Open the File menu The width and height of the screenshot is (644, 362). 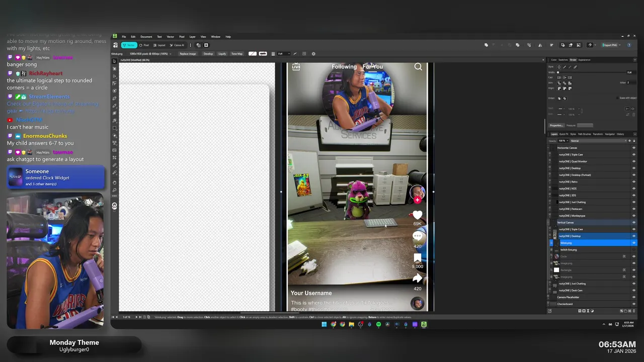pos(124,37)
